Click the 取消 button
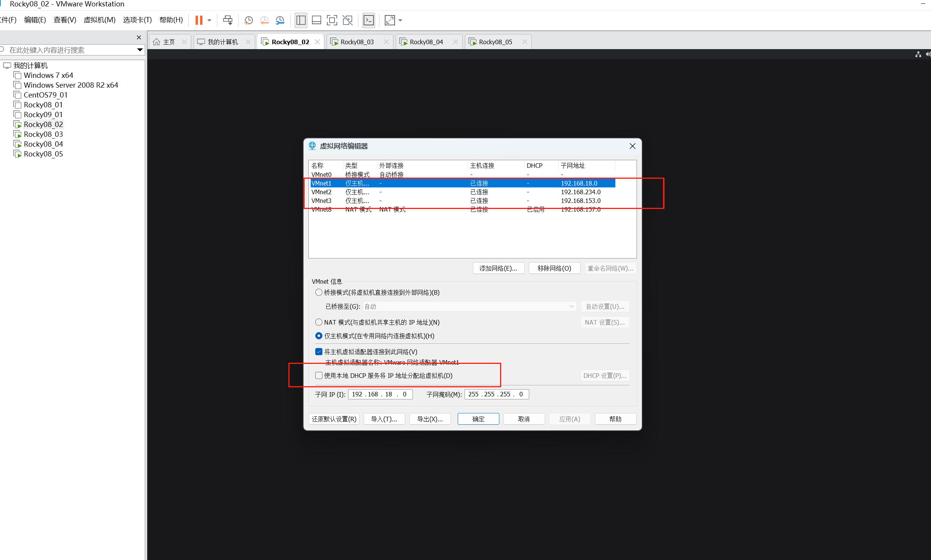This screenshot has width=931, height=560. pyautogui.click(x=524, y=419)
